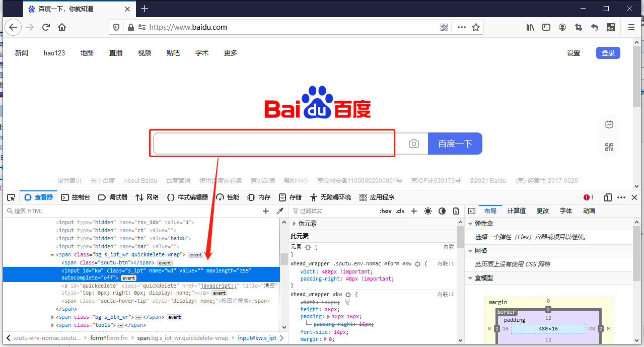Image resolution: width=644 pixels, height=347 pixels.
Task: Bookmark this page with star icon
Action: [x=476, y=27]
